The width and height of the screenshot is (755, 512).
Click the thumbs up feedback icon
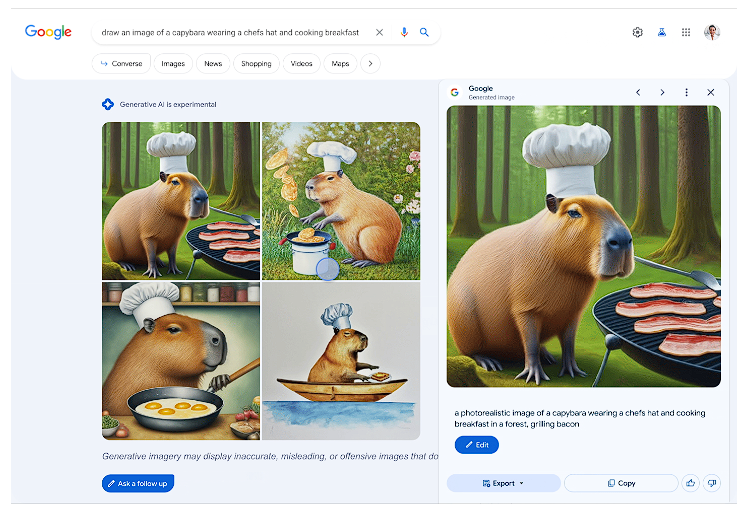pos(690,483)
